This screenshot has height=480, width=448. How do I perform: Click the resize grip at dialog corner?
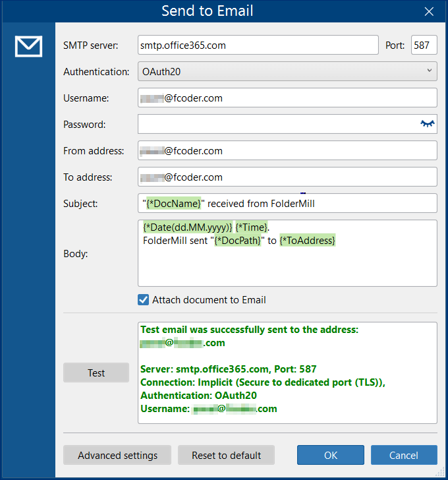click(x=440, y=471)
